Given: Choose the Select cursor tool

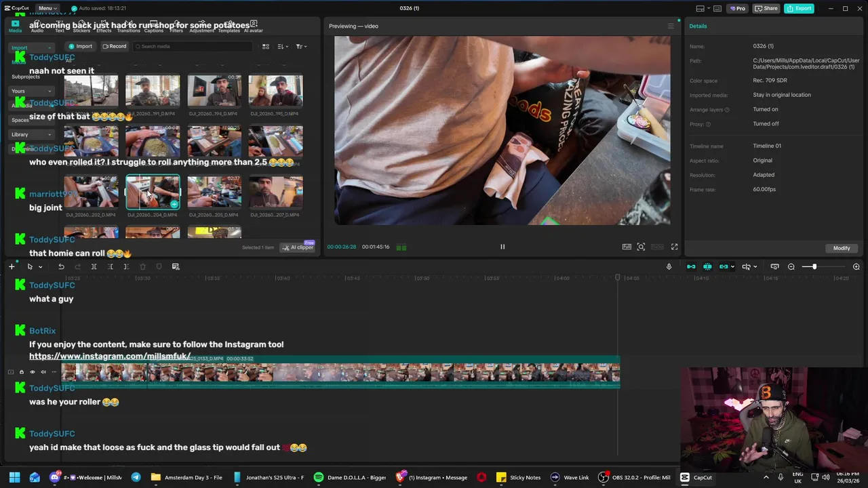Looking at the screenshot, I should 30,266.
